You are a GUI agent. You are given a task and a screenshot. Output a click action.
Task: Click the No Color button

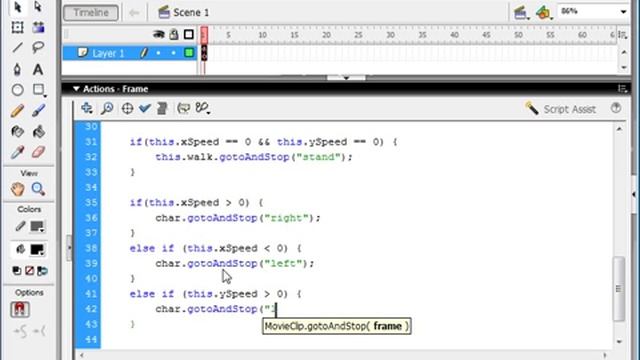point(29,271)
